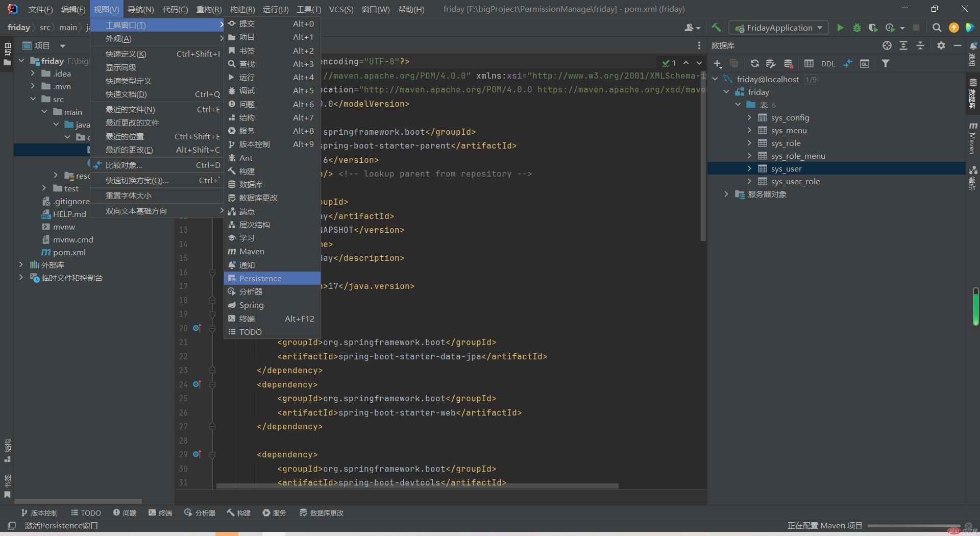Viewport: 980px width, 536px height.
Task: Expand the test folder
Action: 44,188
